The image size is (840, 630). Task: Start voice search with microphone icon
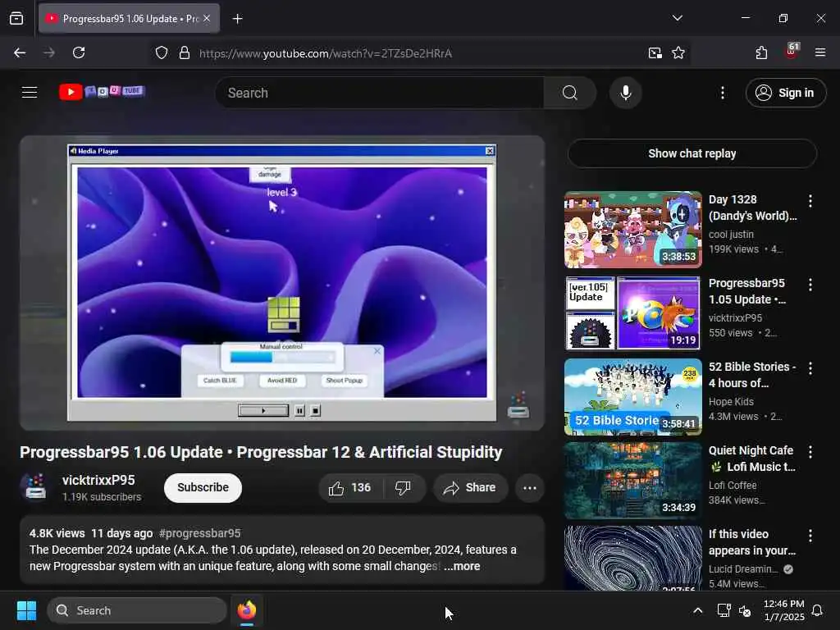625,93
